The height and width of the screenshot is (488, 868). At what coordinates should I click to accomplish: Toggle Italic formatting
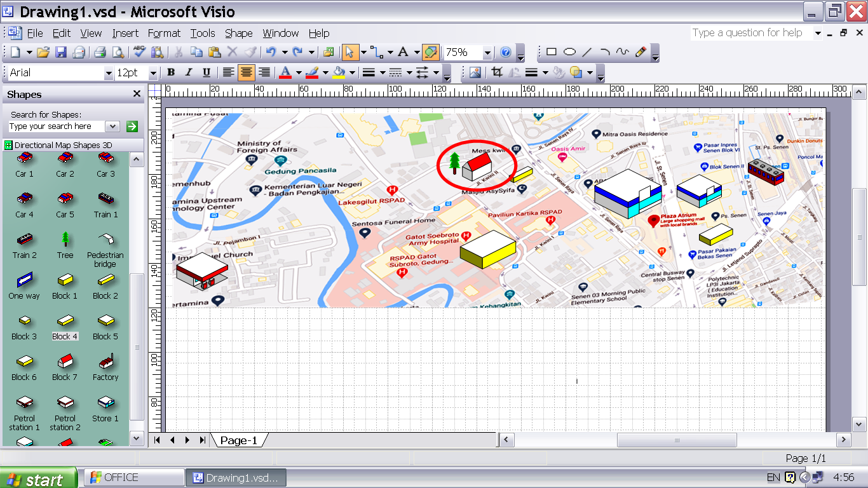pos(189,72)
